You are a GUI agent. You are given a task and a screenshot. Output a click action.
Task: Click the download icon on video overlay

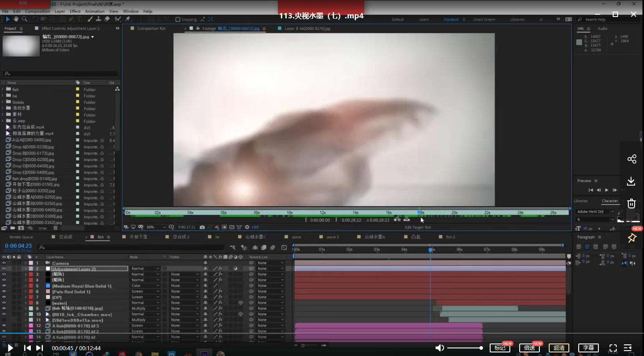[631, 181]
